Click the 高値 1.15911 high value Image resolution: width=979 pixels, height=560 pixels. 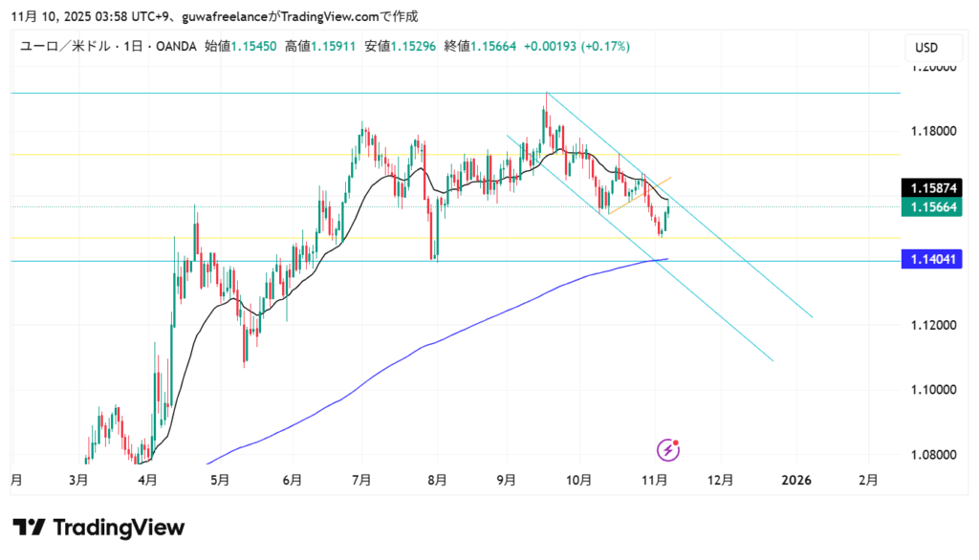click(320, 47)
